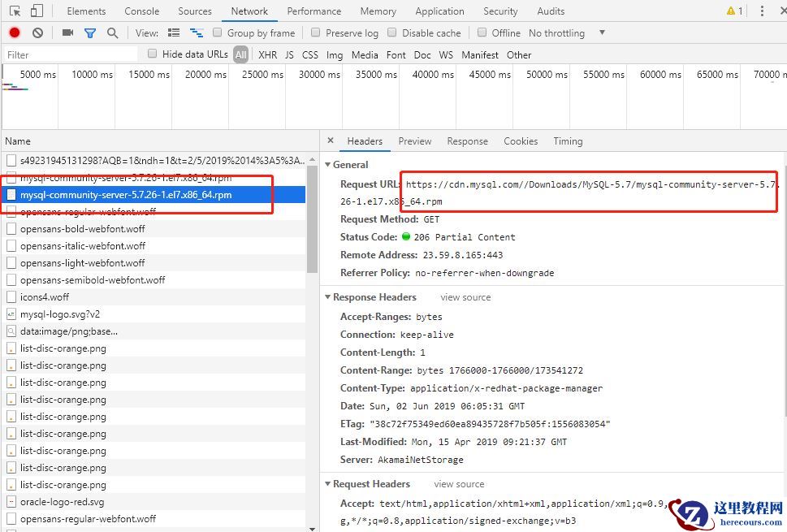Click file icon of opensans-light-webfont.woff row
Image resolution: width=787 pixels, height=532 pixels.
click(x=11, y=263)
